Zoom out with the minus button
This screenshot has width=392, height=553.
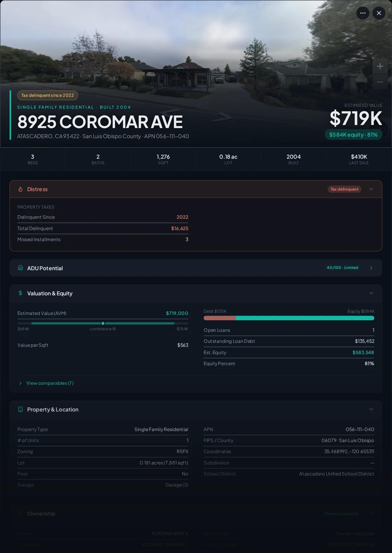tap(380, 82)
